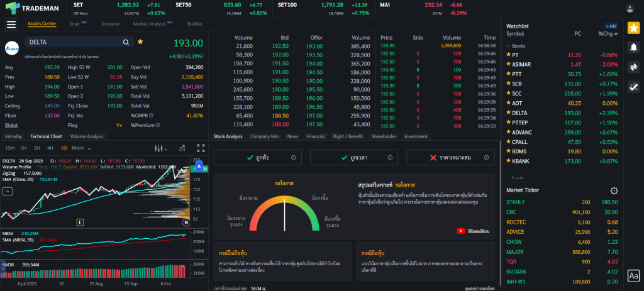Open the Company Info tab
This screenshot has height=291, width=644.
pos(265,136)
